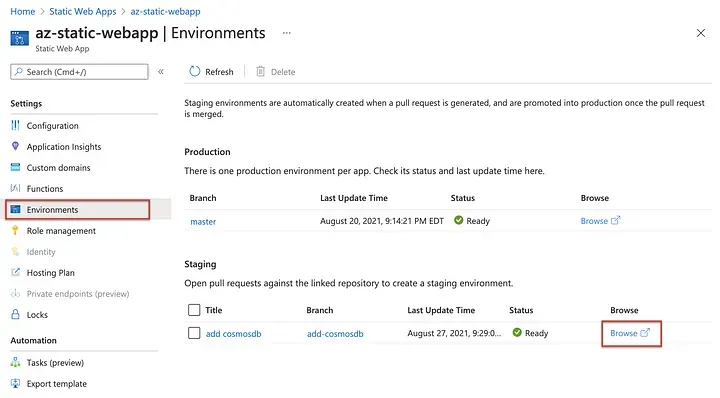Click the Configuration sliders icon
The image size is (720, 398).
tap(16, 125)
